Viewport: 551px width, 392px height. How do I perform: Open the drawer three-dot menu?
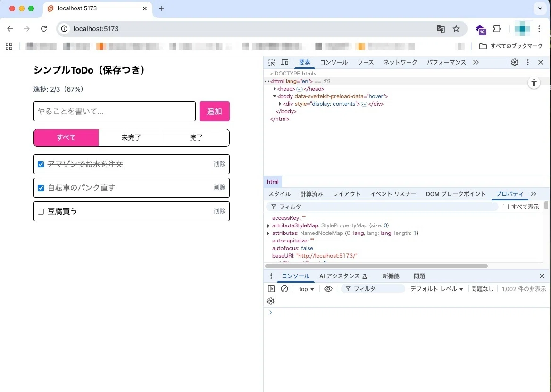tap(271, 276)
